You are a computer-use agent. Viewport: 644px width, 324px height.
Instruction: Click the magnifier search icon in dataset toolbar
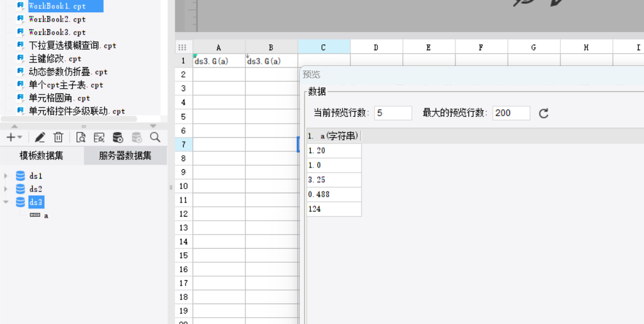pos(155,137)
